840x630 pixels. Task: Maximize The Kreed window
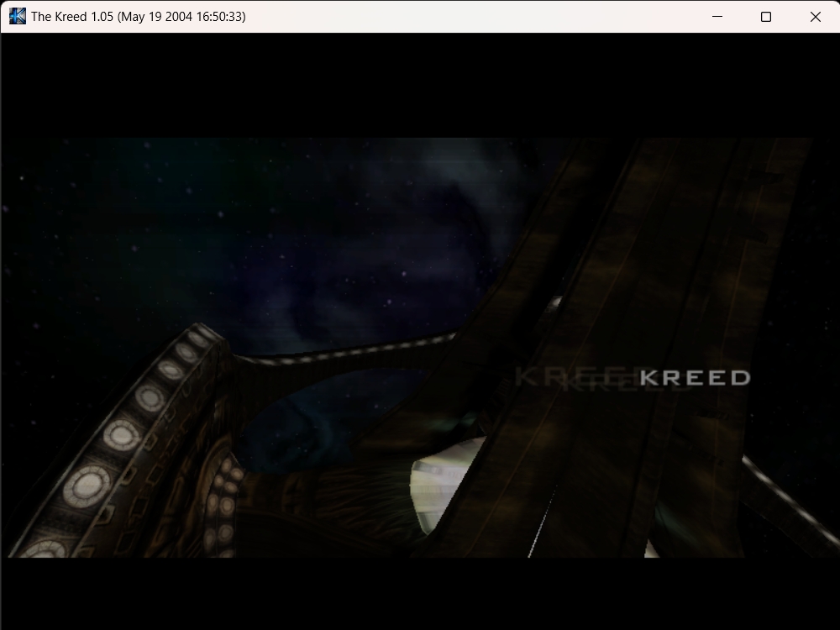[x=766, y=17]
